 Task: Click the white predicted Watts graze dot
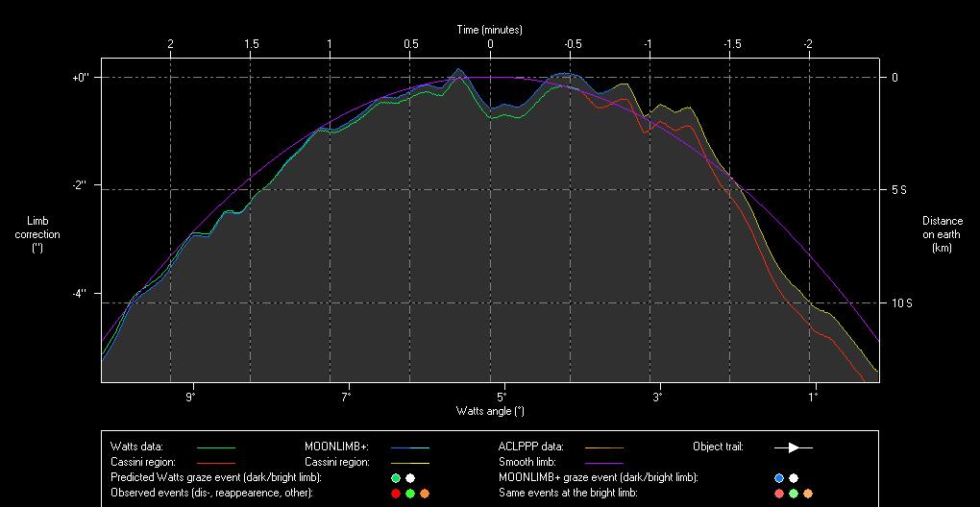coord(410,478)
